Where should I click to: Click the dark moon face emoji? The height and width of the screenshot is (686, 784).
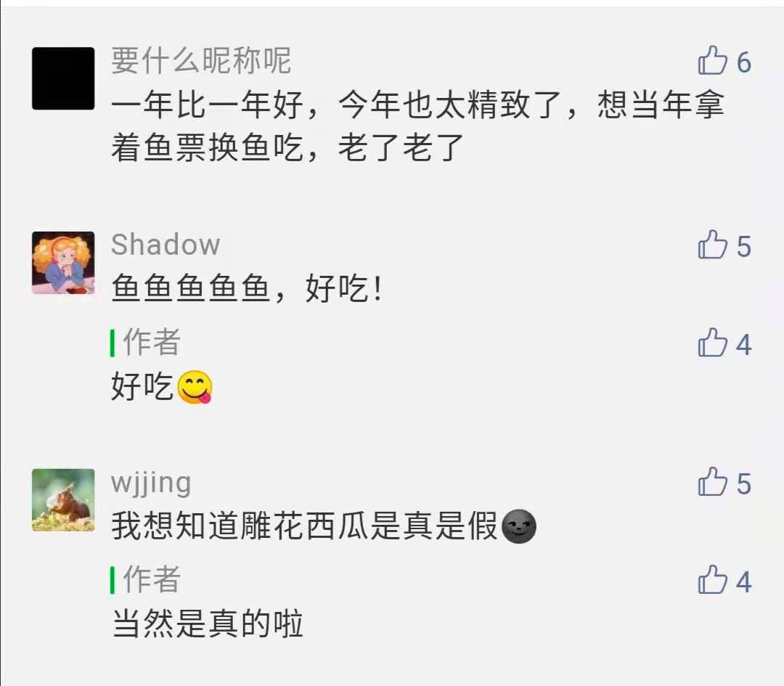(x=518, y=526)
